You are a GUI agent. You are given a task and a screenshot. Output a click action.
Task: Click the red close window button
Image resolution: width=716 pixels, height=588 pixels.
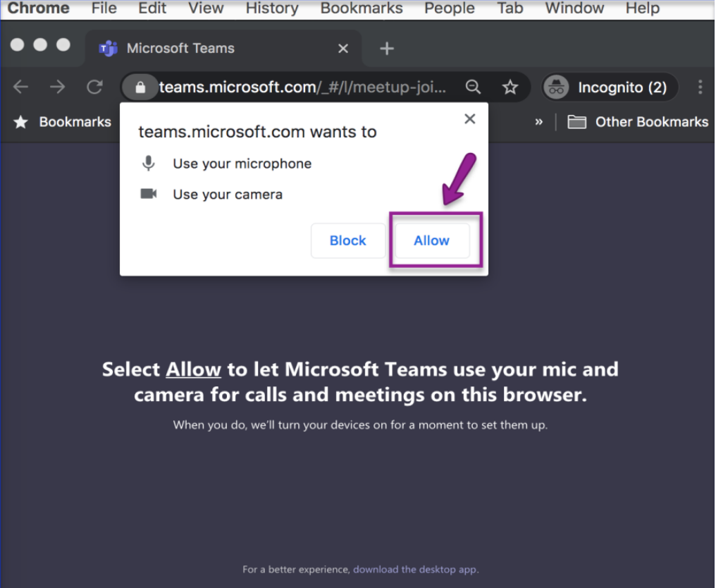18,45
